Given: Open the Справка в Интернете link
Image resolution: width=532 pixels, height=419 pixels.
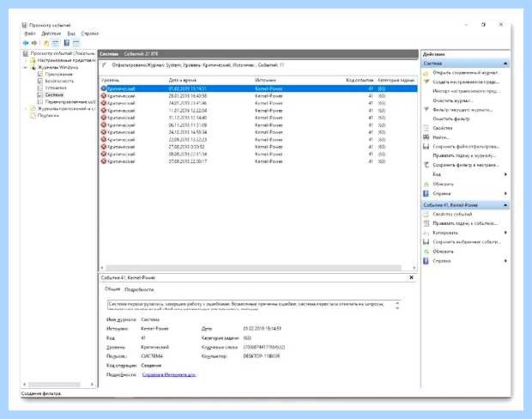Looking at the screenshot, I should (169, 375).
